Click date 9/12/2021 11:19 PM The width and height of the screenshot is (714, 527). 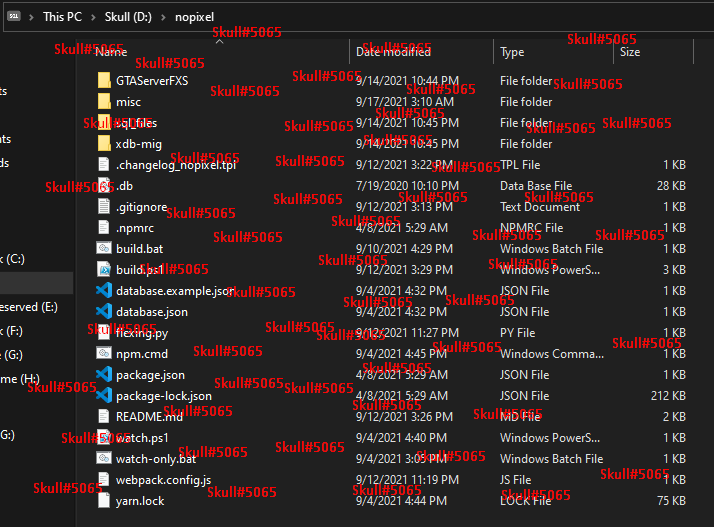tap(407, 480)
